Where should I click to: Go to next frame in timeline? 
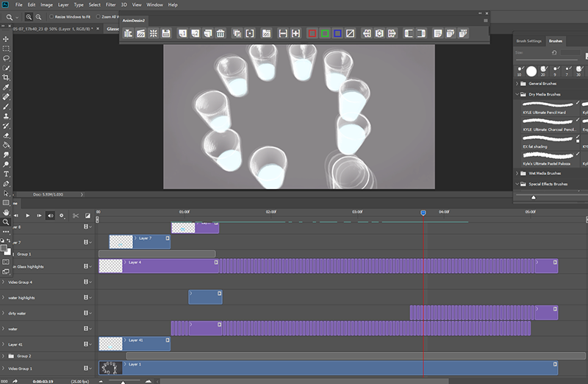point(39,216)
